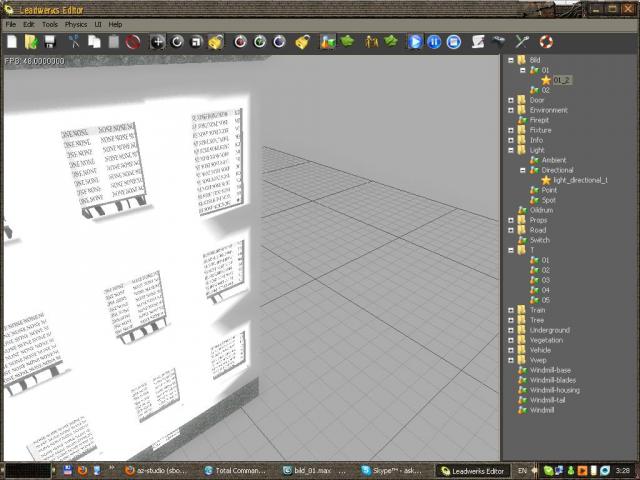Expand the Door folder
Viewport: 640px width, 480px height.
click(510, 100)
